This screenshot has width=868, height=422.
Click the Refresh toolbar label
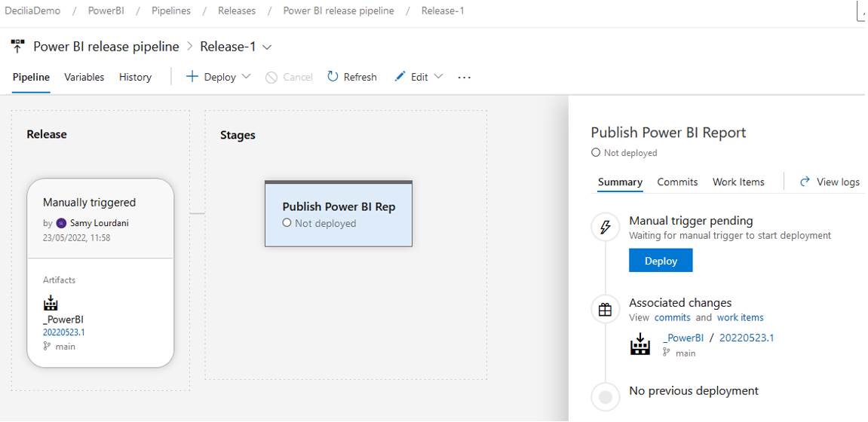pyautogui.click(x=360, y=78)
